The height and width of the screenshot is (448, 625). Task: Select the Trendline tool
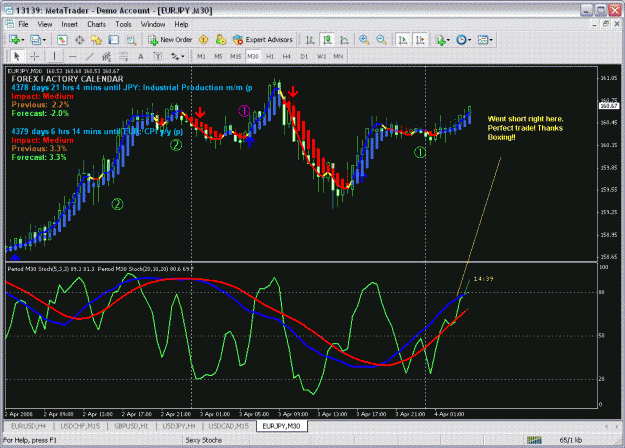pos(90,57)
